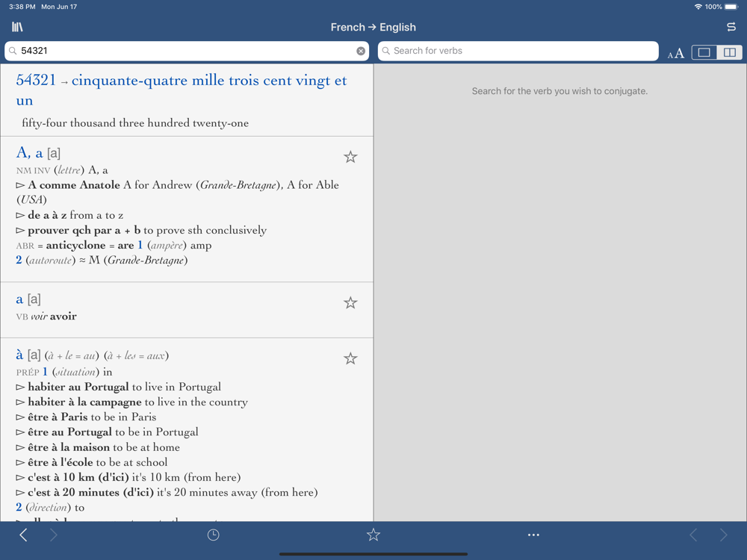Favorite the 'A, a' letter entry
This screenshot has height=560, width=747.
[350, 157]
